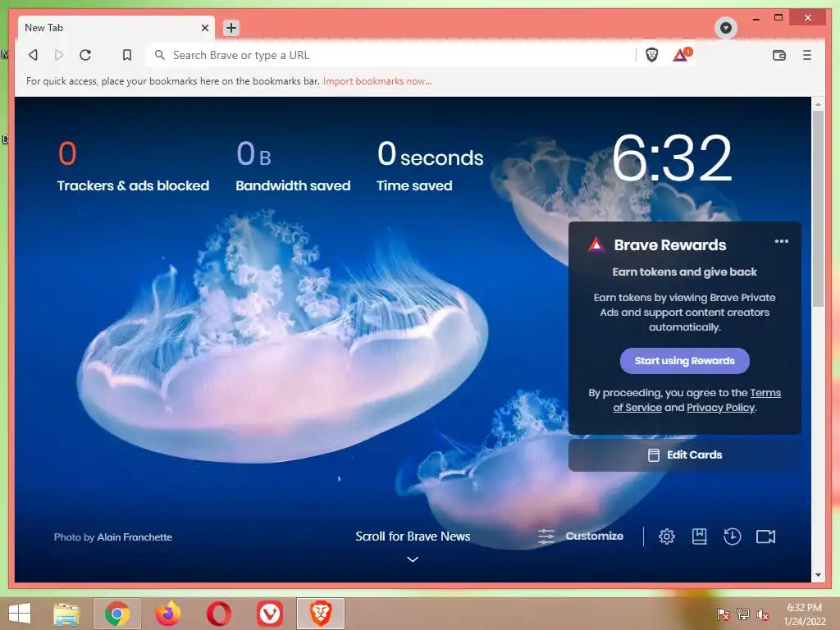
Task: Click the Import bookmarks now link
Action: coord(377,81)
